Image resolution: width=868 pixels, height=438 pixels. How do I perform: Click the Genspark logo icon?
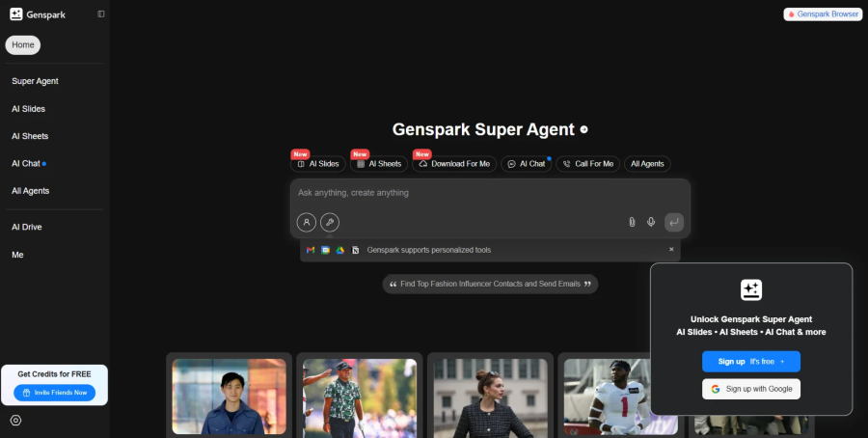coord(16,14)
